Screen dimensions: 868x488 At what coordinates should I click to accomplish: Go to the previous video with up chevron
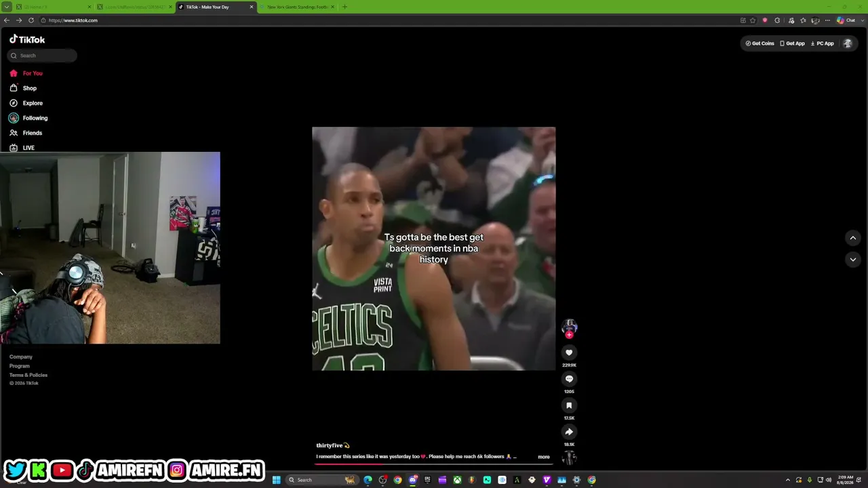coord(853,238)
